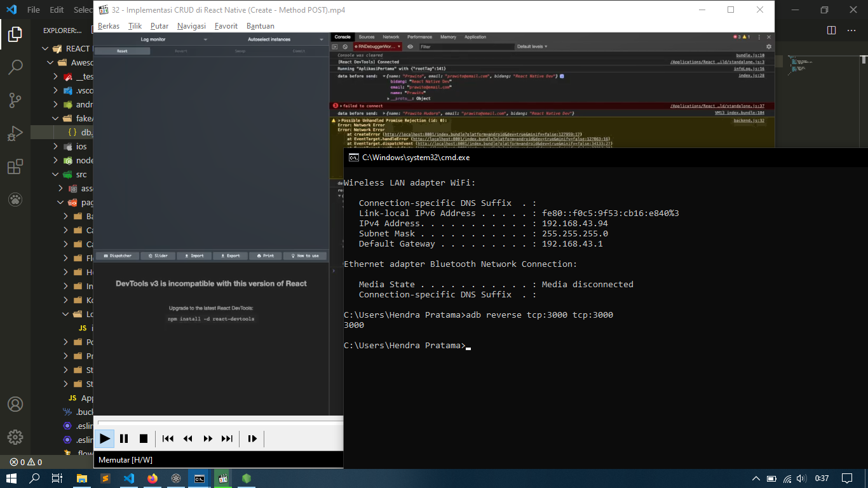The height and width of the screenshot is (488, 868).
Task: Open the Source Control panel
Action: 15,100
